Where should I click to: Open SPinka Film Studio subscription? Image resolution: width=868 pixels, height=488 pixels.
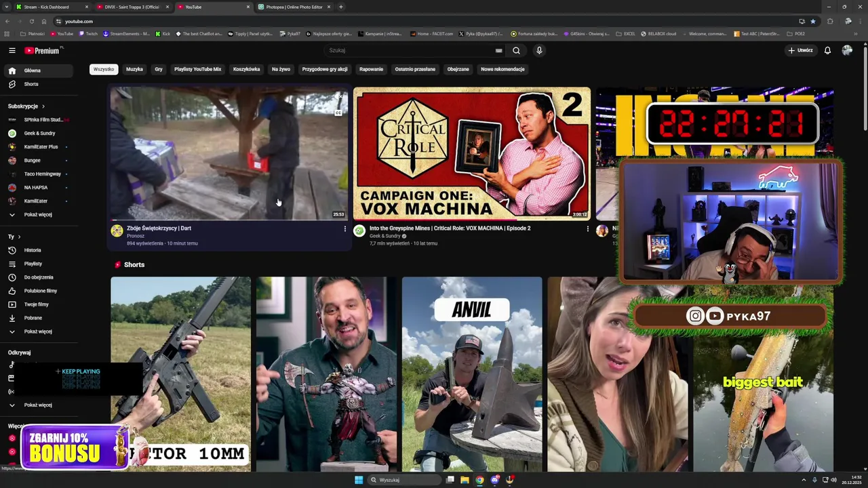[x=38, y=120]
